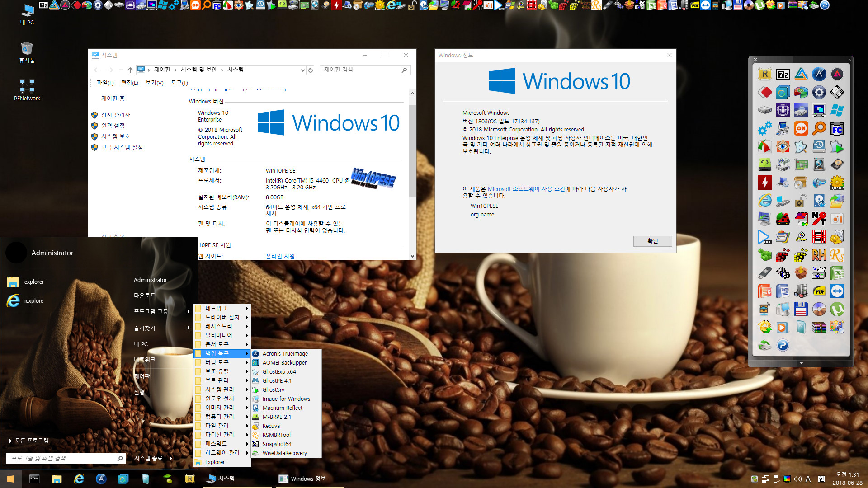
Task: Click 제어판 홈 in the System window
Action: (x=113, y=99)
